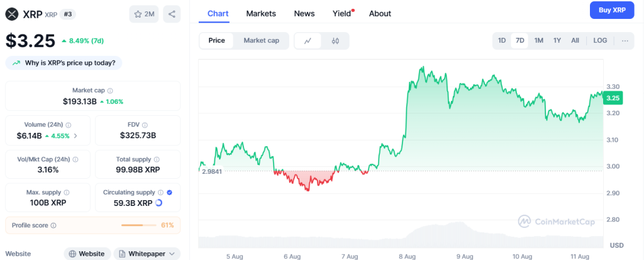
Task: Click the Profile score info icon
Action: pyautogui.click(x=53, y=225)
